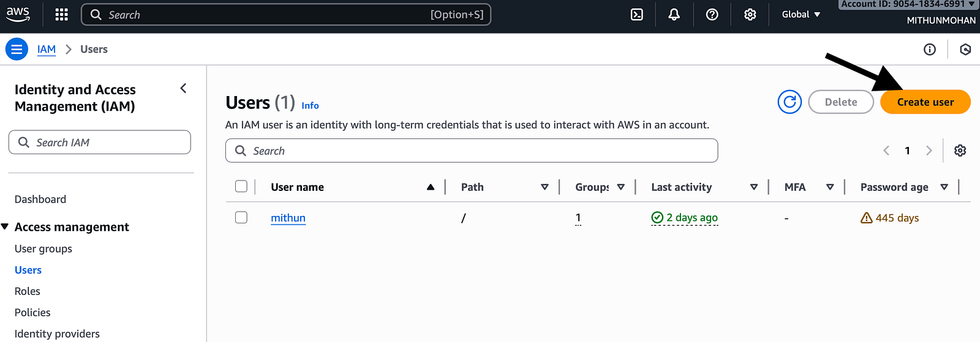The height and width of the screenshot is (342, 980).
Task: Sort by Path column
Action: pos(545,187)
